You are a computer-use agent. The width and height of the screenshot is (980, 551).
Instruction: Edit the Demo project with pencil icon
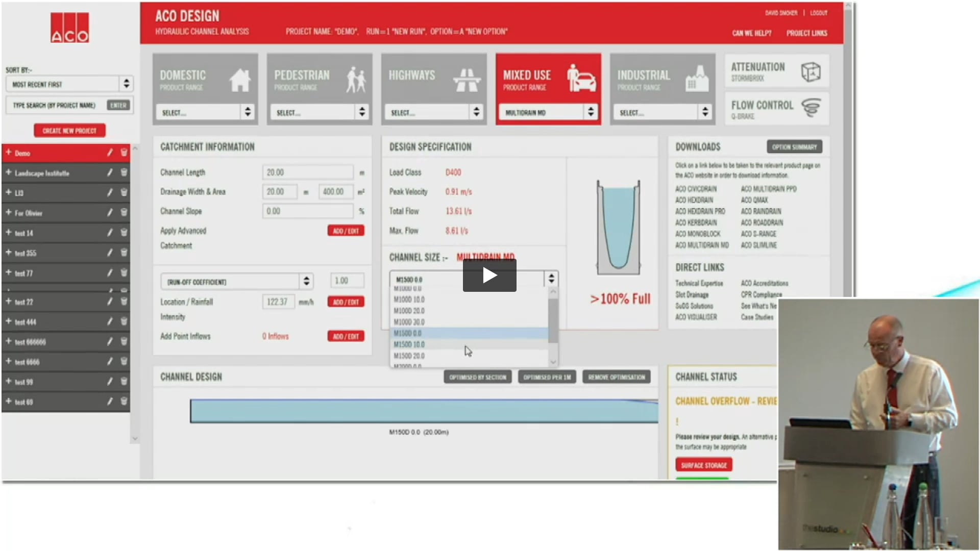pos(110,153)
